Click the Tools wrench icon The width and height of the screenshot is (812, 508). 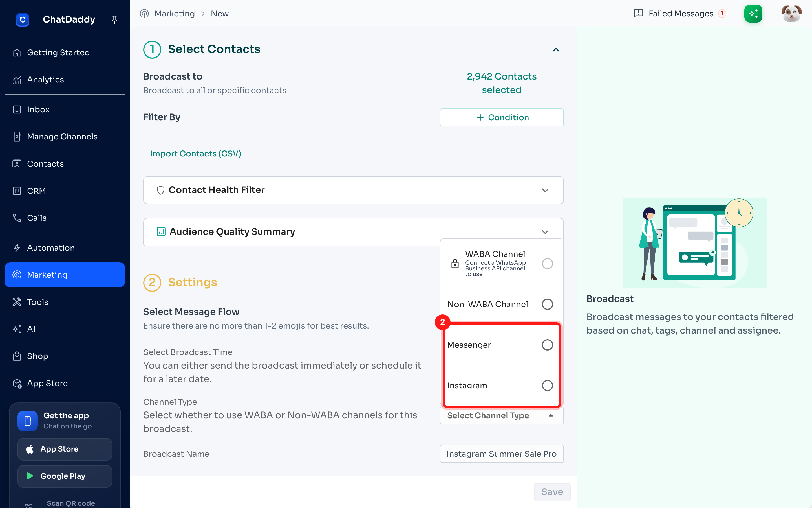17,302
